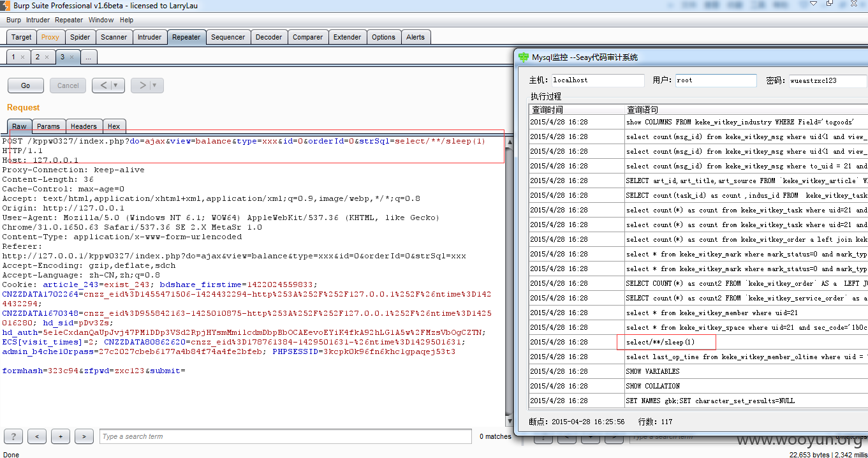The width and height of the screenshot is (868, 458).
Task: Edit the root username field
Action: point(716,80)
